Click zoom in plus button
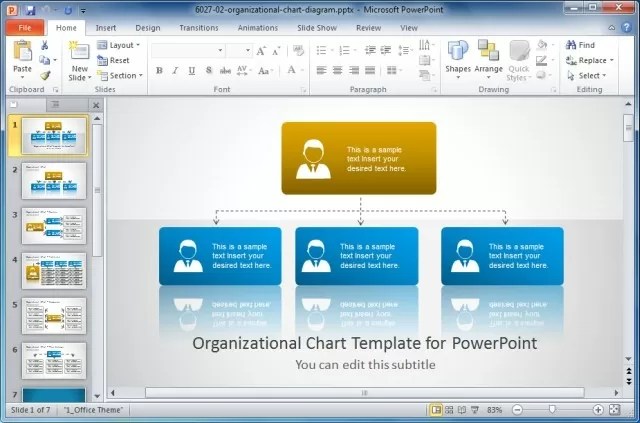Image resolution: width=640 pixels, height=423 pixels. coord(598,410)
